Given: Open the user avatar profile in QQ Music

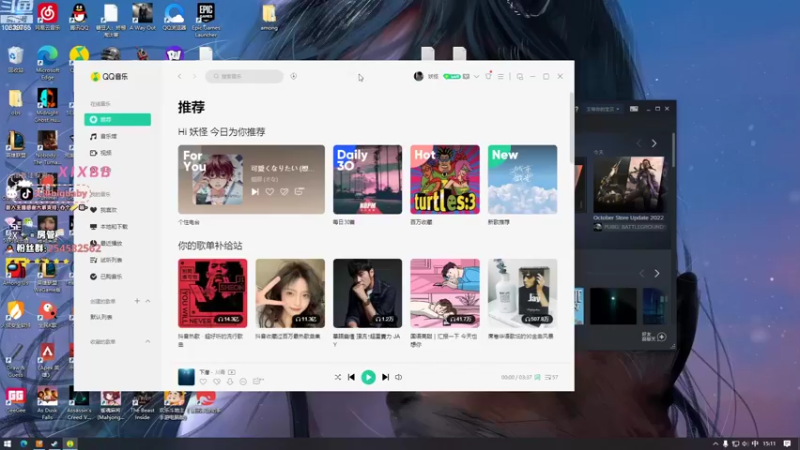Looking at the screenshot, I should [418, 77].
